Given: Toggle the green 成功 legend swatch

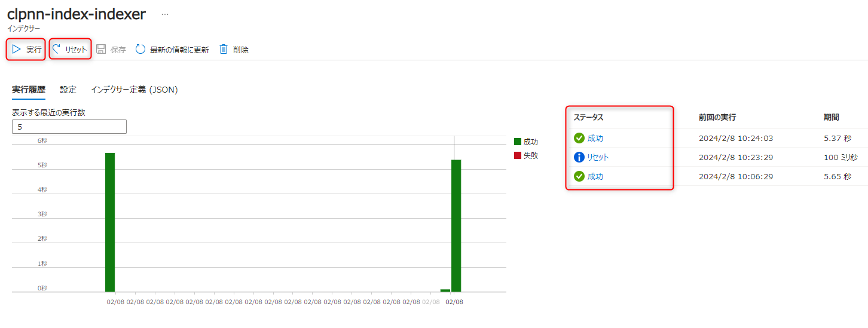Looking at the screenshot, I should point(518,142).
